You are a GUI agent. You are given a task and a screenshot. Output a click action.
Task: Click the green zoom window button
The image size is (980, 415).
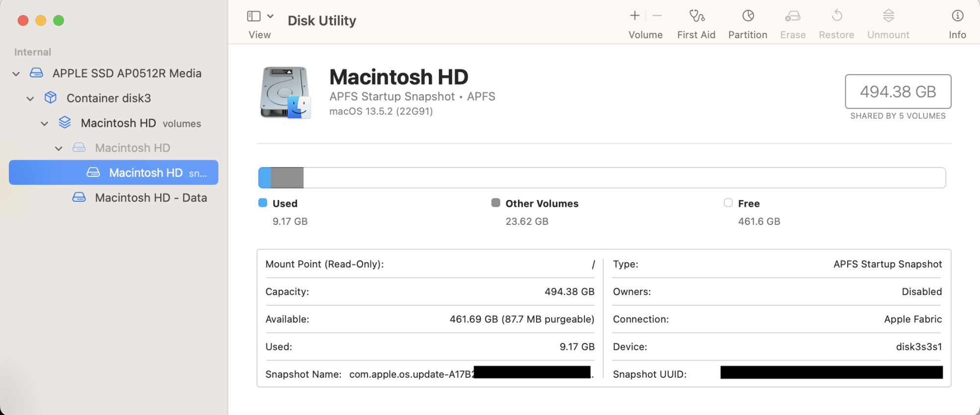pos(59,21)
